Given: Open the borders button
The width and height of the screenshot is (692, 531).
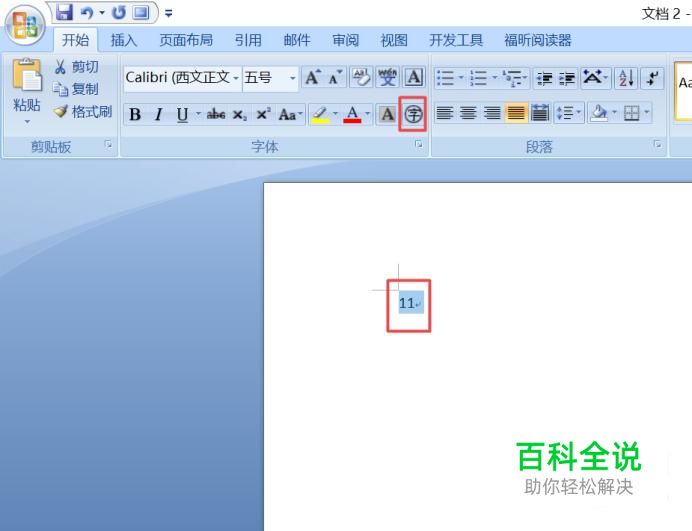Looking at the screenshot, I should [631, 113].
